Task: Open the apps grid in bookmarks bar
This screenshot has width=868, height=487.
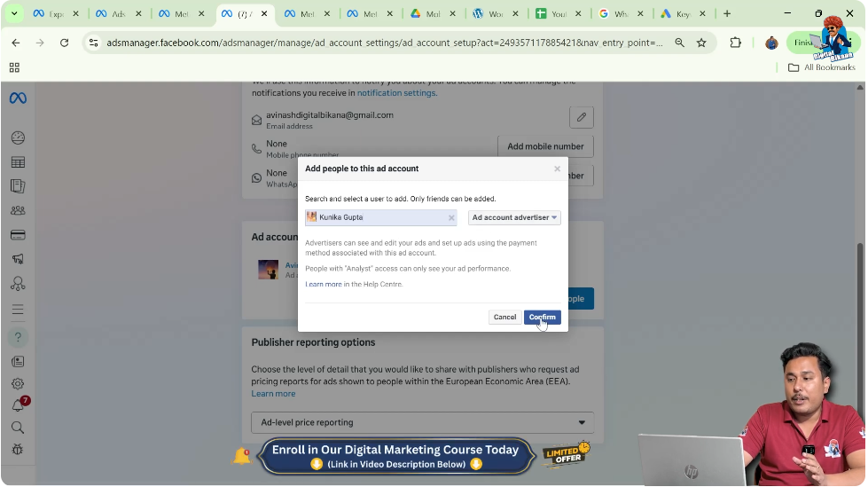Action: [14, 67]
